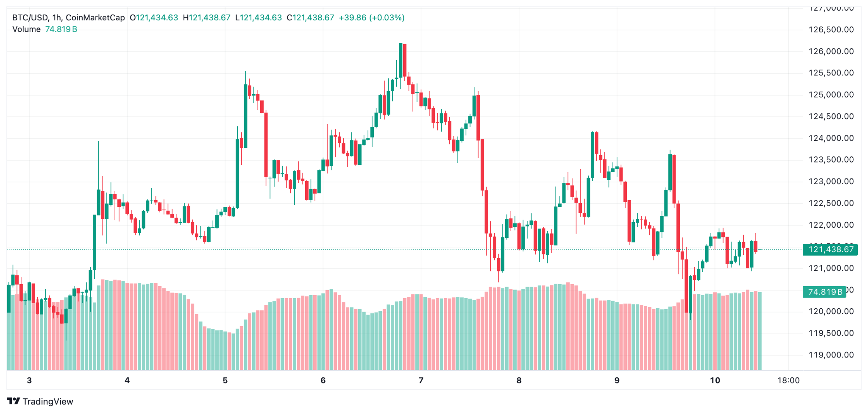Click the date 7 label on time axis
Viewport: 868px width, 413px height.
pyautogui.click(x=421, y=380)
